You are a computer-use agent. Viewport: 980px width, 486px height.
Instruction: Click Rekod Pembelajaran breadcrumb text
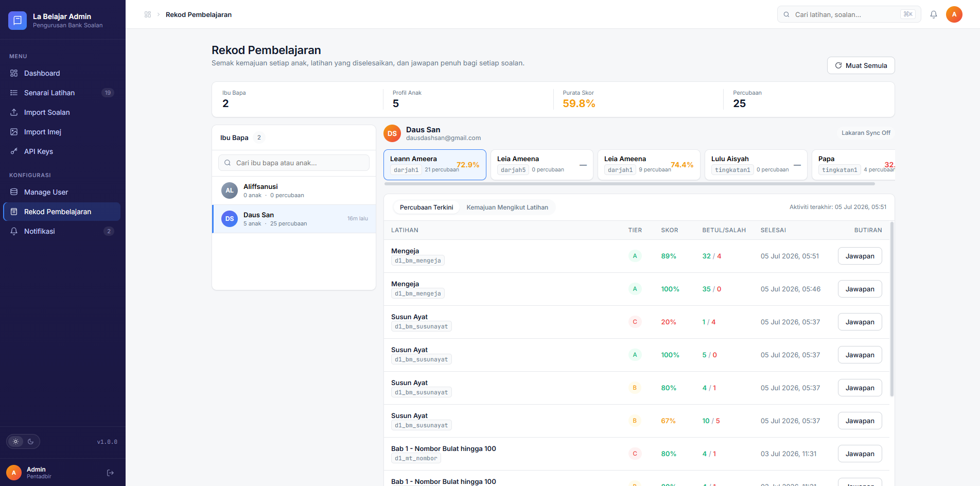coord(199,14)
